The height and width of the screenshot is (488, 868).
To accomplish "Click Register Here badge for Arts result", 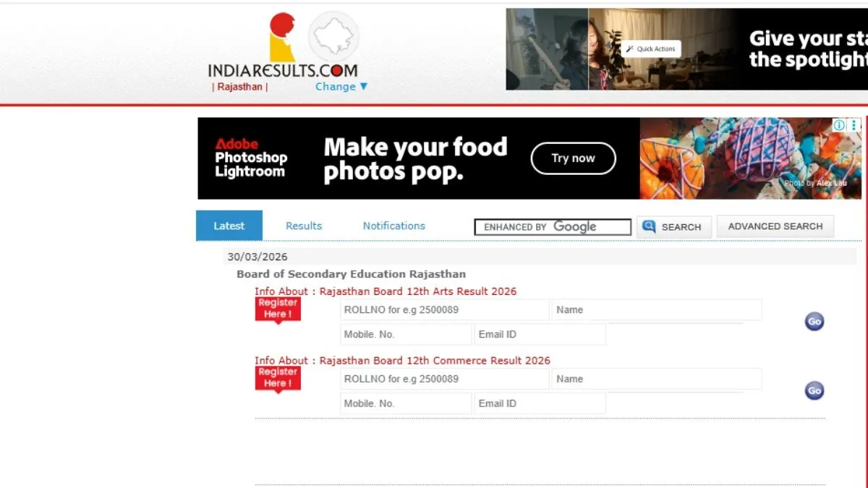I will [278, 310].
